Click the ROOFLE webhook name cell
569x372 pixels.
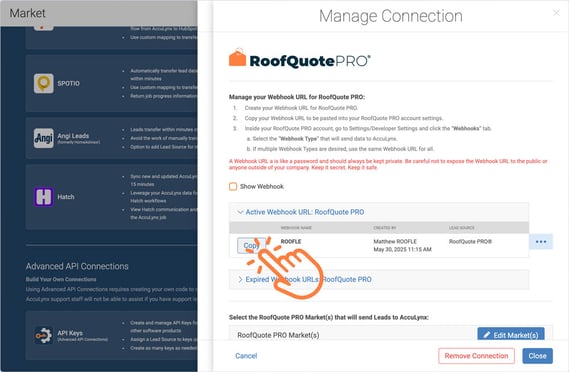tap(291, 241)
